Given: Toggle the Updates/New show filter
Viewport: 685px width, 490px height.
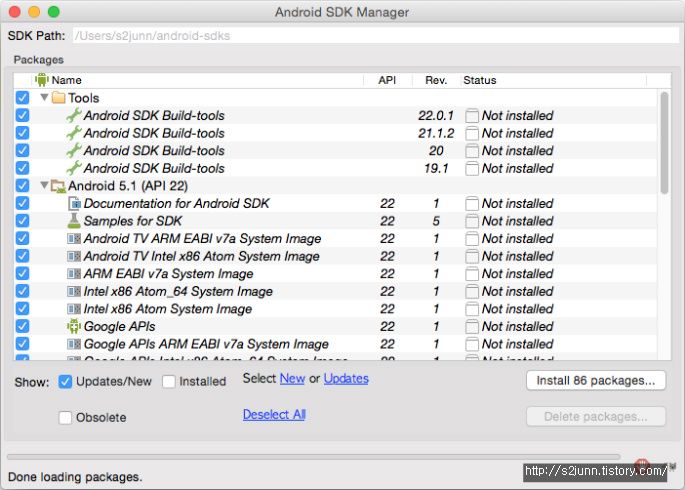Looking at the screenshot, I should (65, 381).
